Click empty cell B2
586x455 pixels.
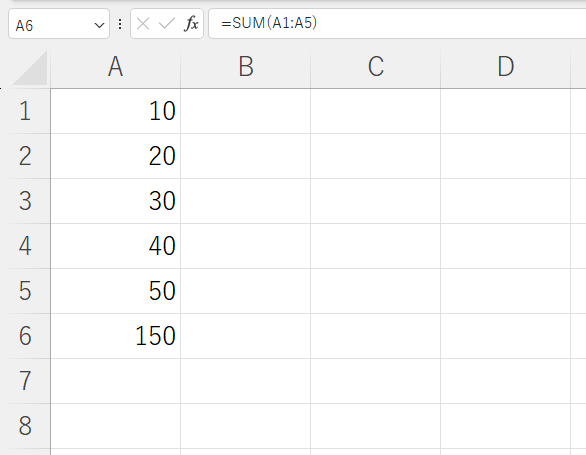tap(246, 156)
